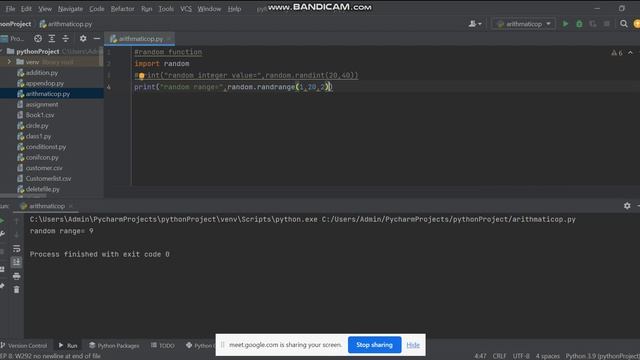
Task: Open the VCS menu
Action: point(186,9)
